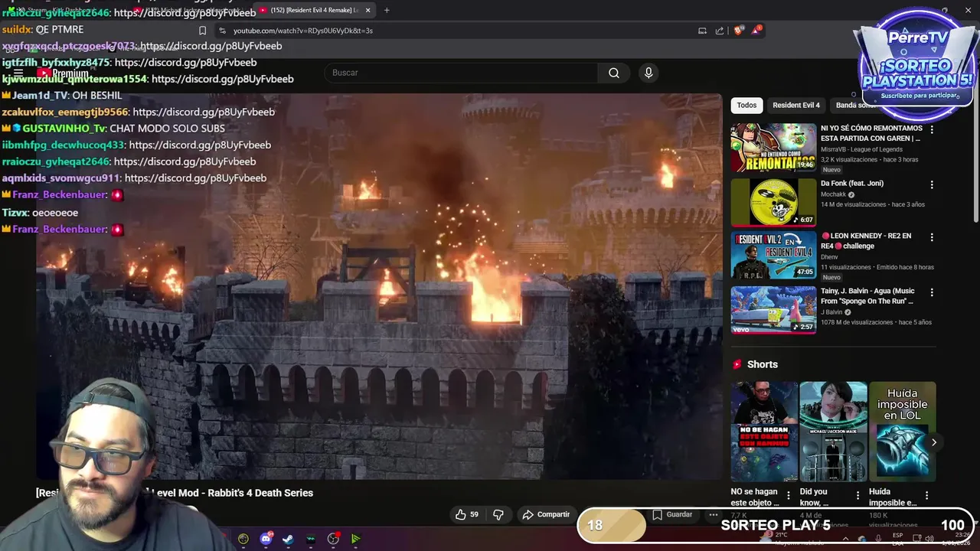Select the Resident Evil 4 filter chip
Viewport: 980px width, 551px height.
tap(796, 105)
